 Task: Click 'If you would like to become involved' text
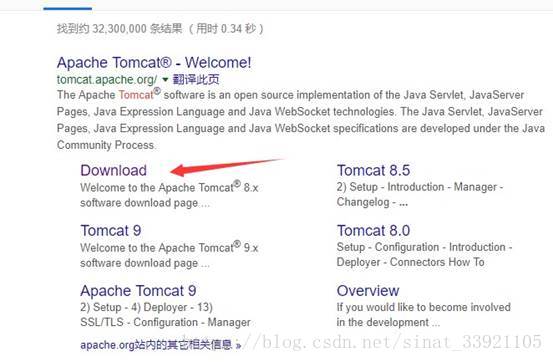click(x=424, y=307)
